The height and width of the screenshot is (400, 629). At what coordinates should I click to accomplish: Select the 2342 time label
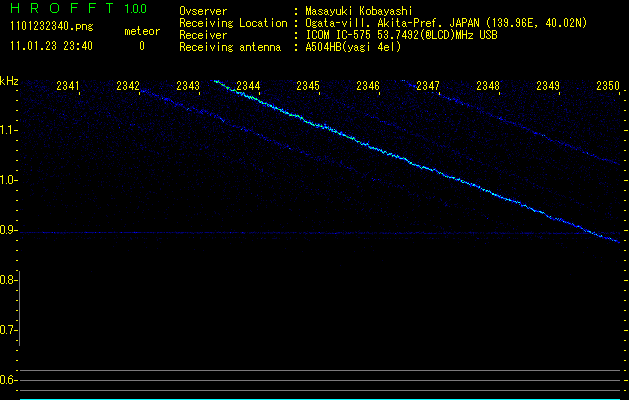click(128, 86)
